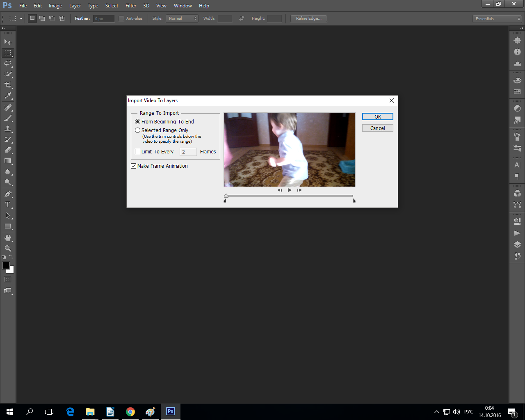
Task: Select the Selected Range Only option
Action: pyautogui.click(x=138, y=130)
